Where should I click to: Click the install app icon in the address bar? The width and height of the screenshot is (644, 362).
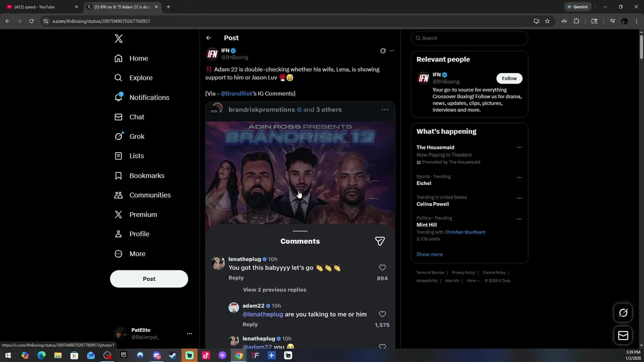[536, 21]
